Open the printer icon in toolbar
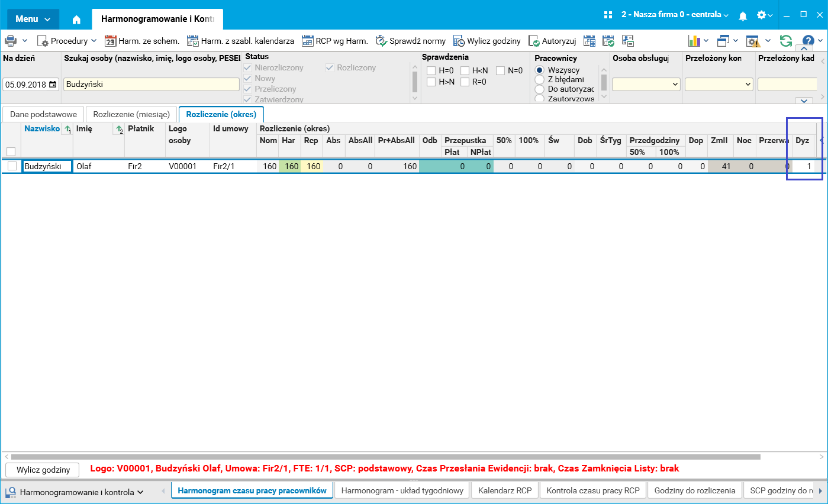828x504 pixels. point(11,41)
